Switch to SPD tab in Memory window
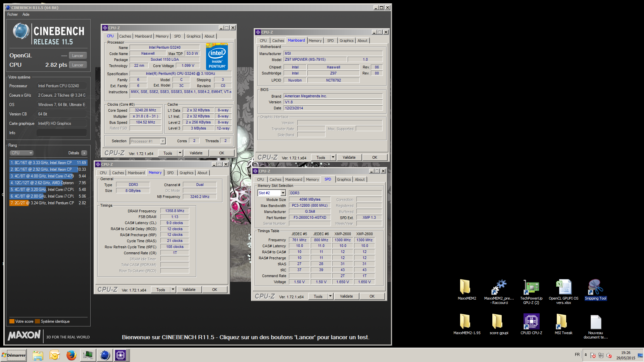Screen dimensions: 644x362 pyautogui.click(x=170, y=173)
